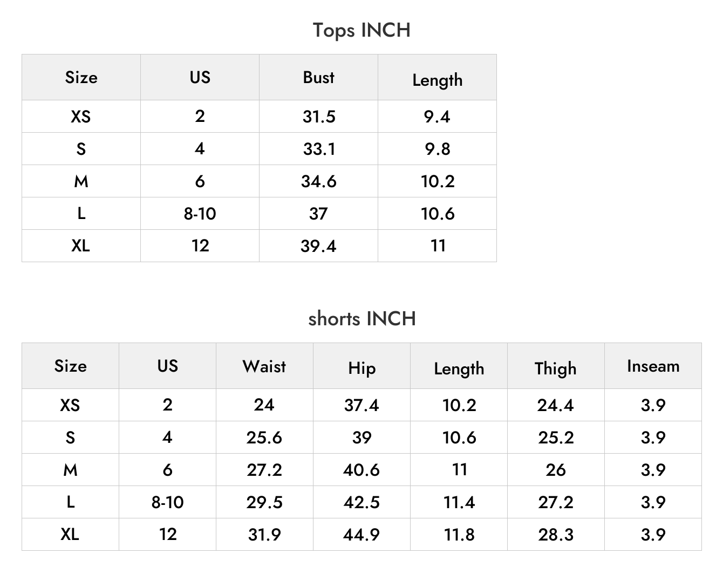Select the Hip column header
723x588 pixels.
[x=361, y=368]
